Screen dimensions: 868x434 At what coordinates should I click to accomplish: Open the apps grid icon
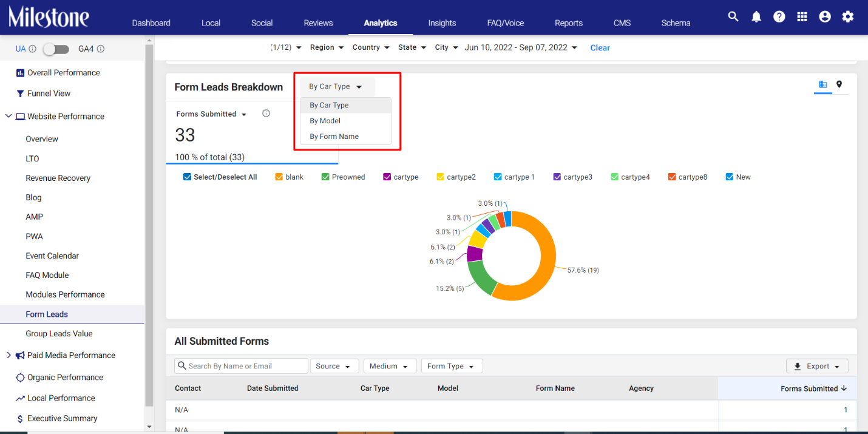(x=802, y=17)
